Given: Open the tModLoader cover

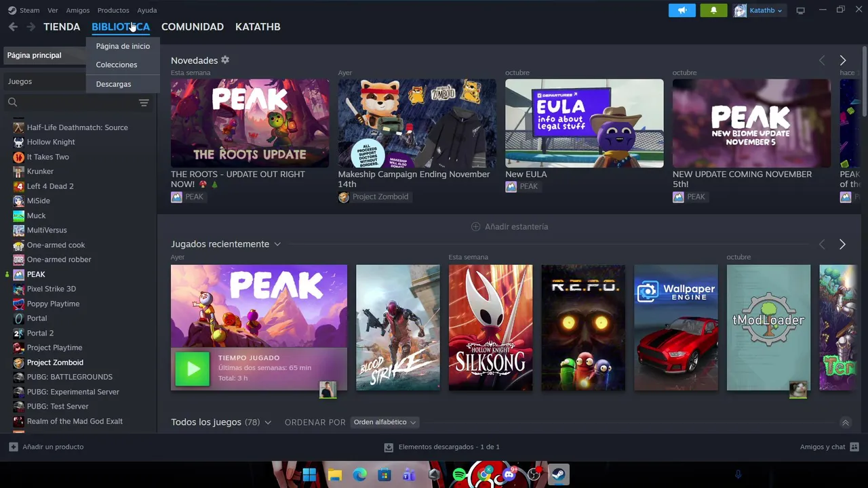Looking at the screenshot, I should point(768,327).
